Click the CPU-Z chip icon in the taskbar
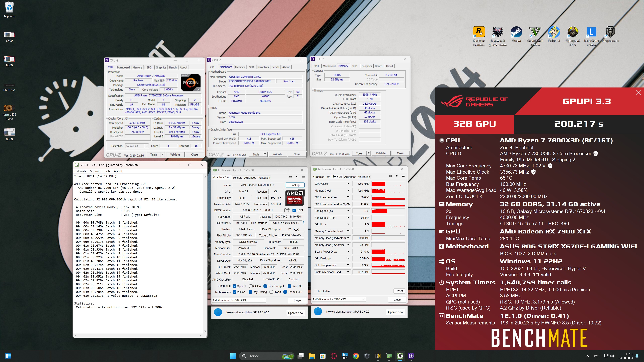This screenshot has width=644, height=362. [411, 356]
